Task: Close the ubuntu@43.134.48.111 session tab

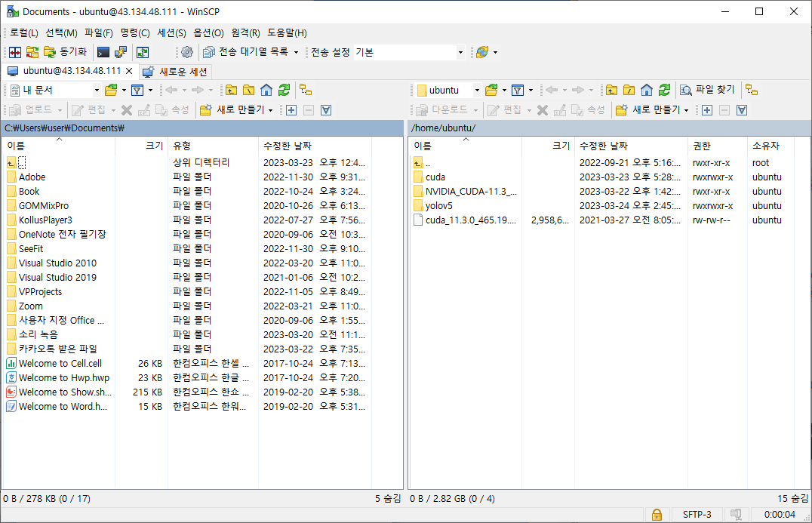Action: coord(130,71)
